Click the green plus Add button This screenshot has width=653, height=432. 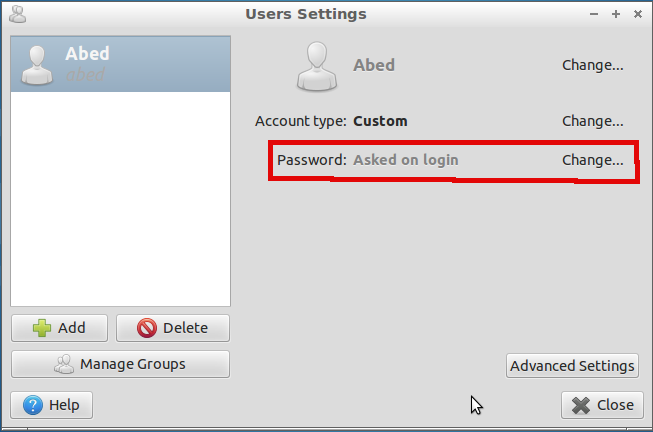[60, 328]
